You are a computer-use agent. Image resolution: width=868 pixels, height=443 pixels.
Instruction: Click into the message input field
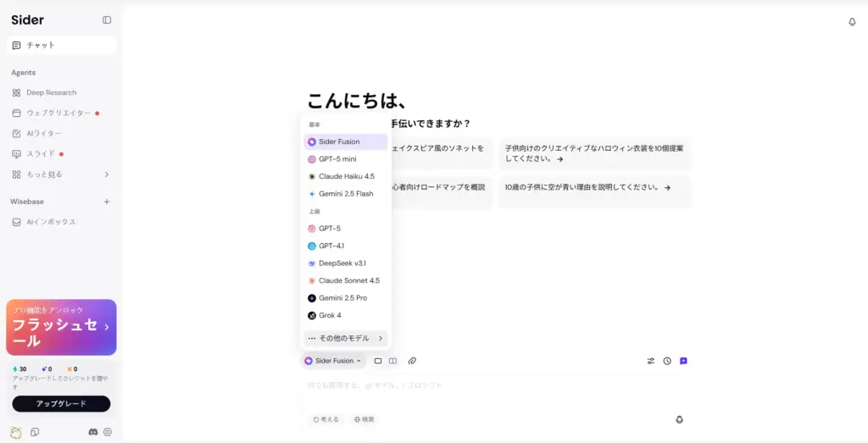tap(497, 385)
